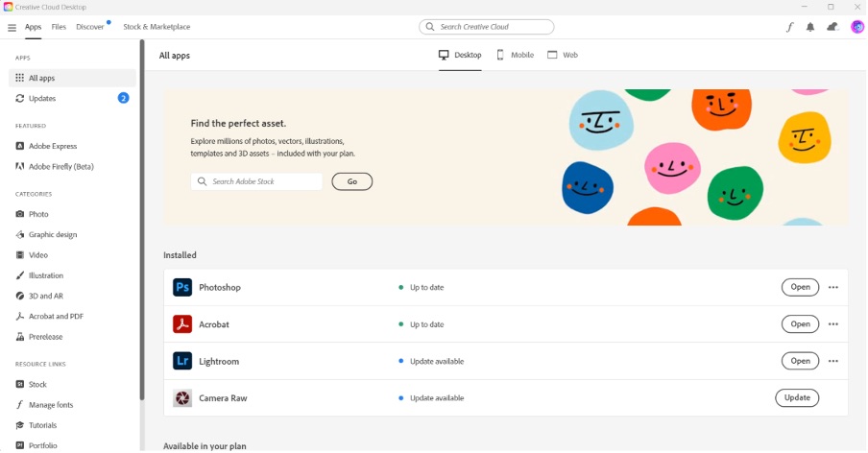Open the user profile avatar

(856, 27)
